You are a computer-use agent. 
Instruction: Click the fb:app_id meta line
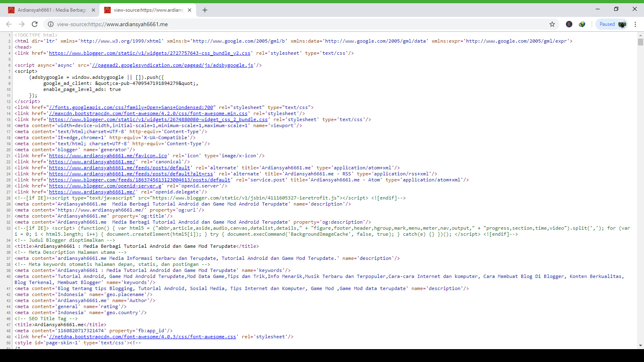tap(94, 331)
